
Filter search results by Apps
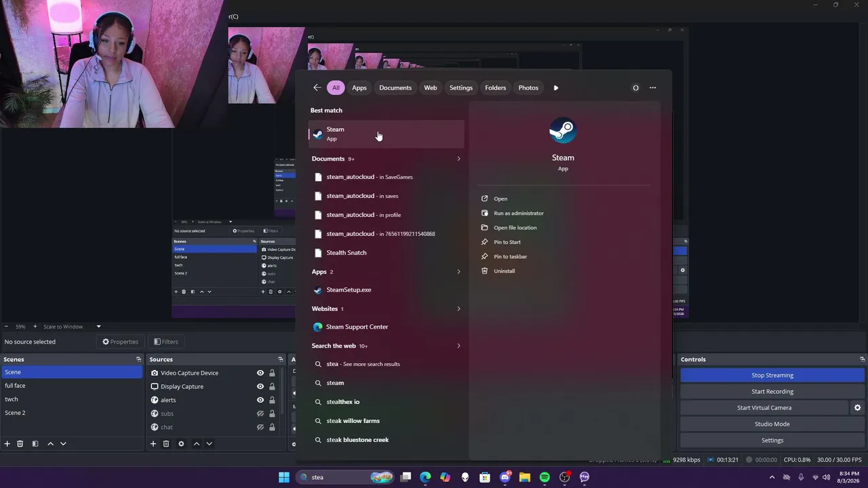coord(359,87)
